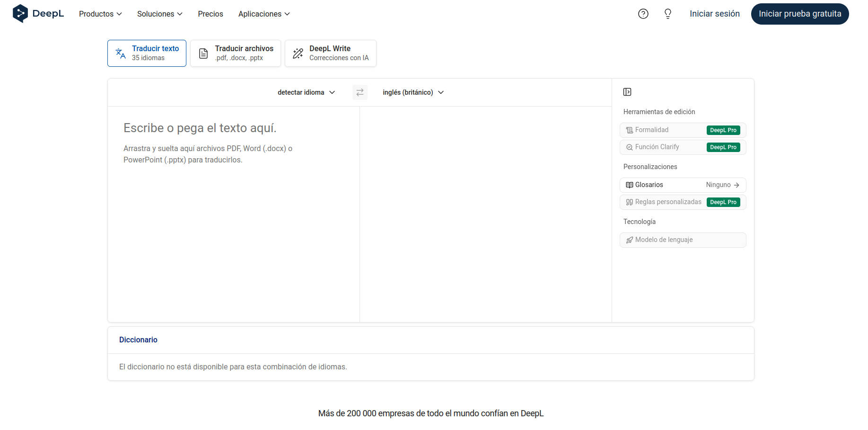Screen dimensions: 868x430
Task: Collapse the side panel icon
Action: (x=627, y=92)
